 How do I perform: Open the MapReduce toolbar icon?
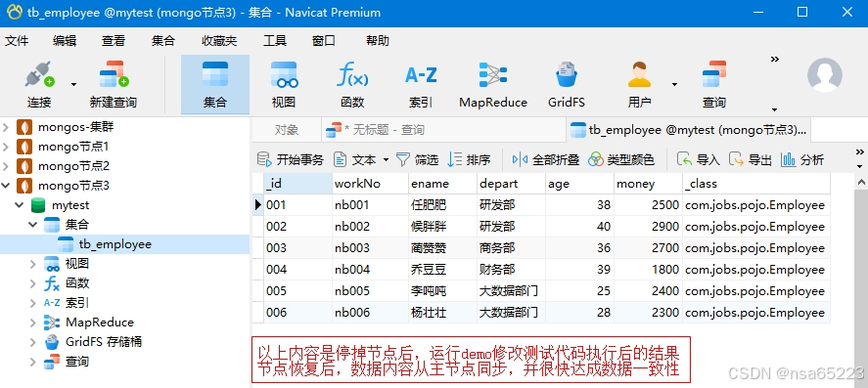point(493,85)
